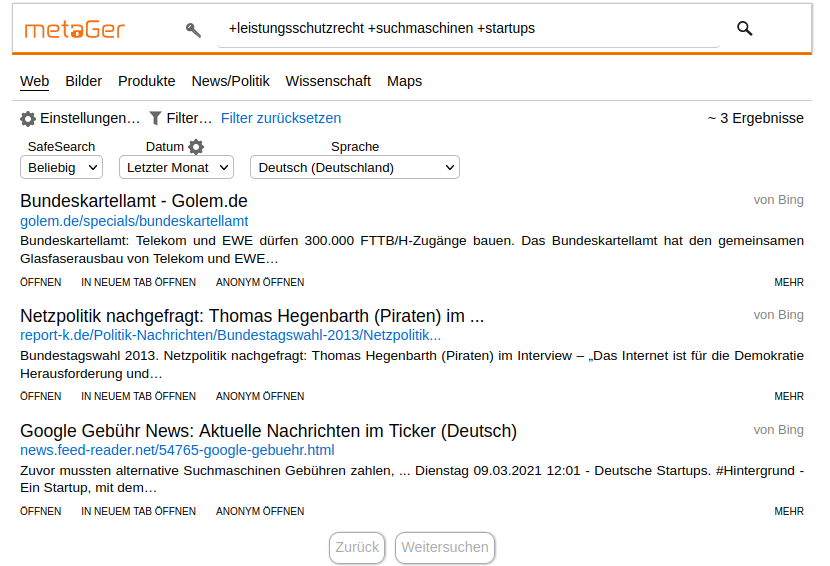Focus the search query input field
This screenshot has height=566, width=830.
tap(468, 29)
